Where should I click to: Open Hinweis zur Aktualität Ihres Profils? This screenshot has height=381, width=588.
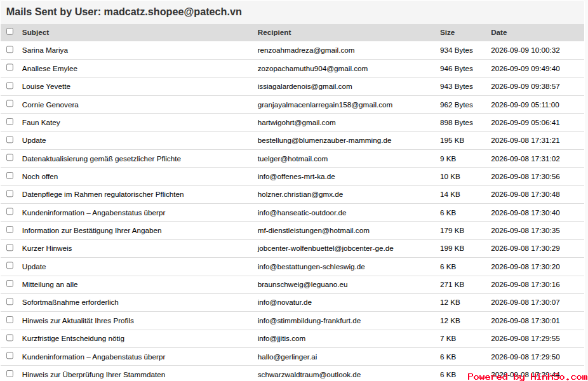77,321
